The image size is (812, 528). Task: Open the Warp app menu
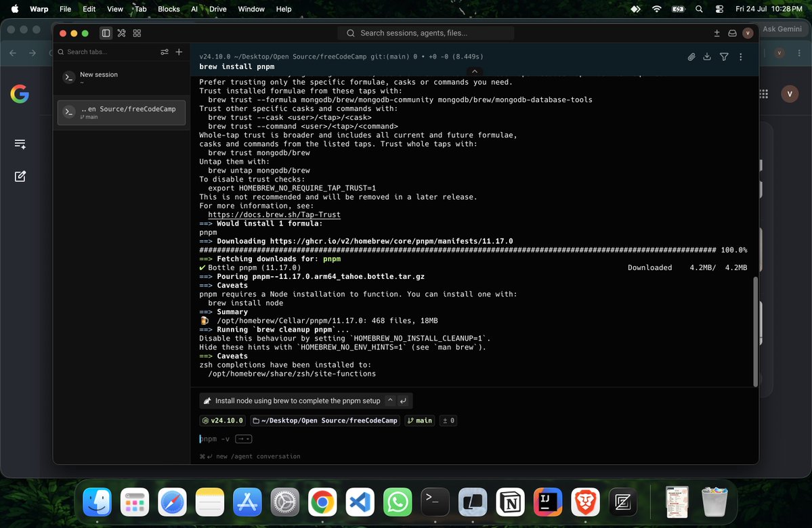click(x=39, y=9)
